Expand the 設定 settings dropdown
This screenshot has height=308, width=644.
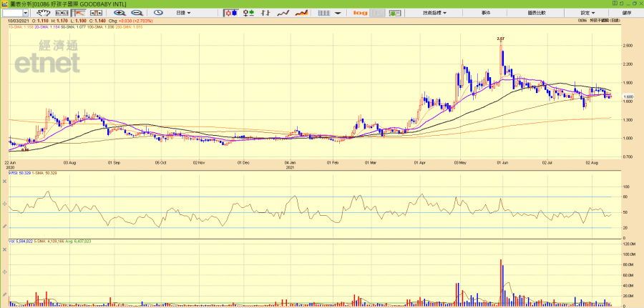587,13
